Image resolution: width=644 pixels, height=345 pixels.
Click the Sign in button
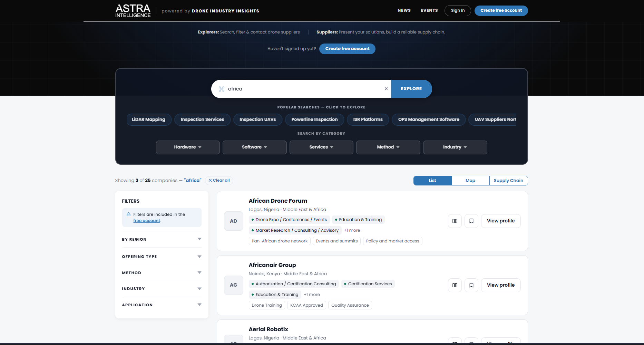(x=458, y=11)
